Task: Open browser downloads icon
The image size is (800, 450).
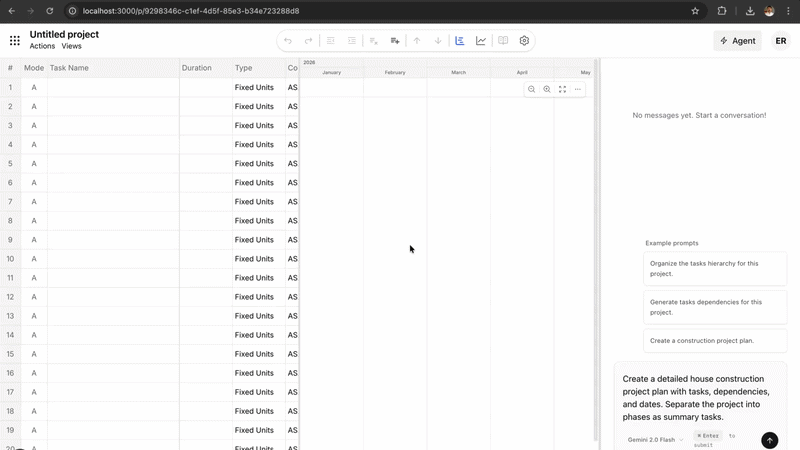Action: click(750, 11)
